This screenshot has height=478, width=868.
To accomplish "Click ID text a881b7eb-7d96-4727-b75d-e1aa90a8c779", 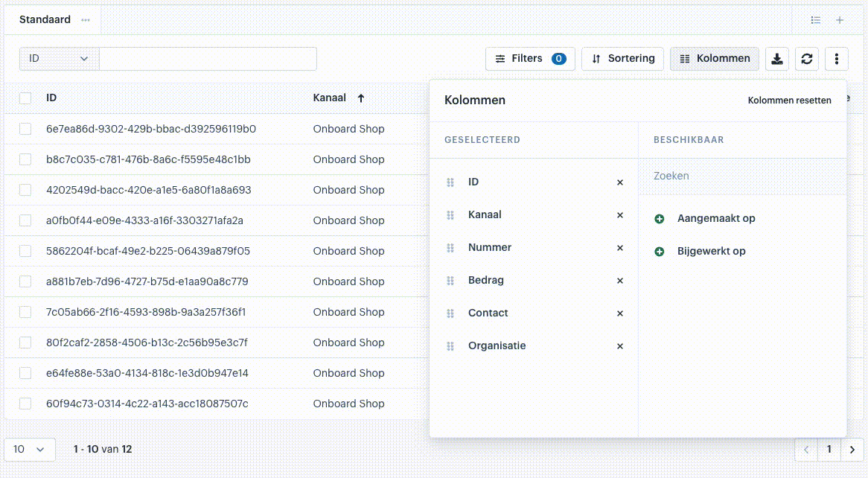I will (147, 281).
